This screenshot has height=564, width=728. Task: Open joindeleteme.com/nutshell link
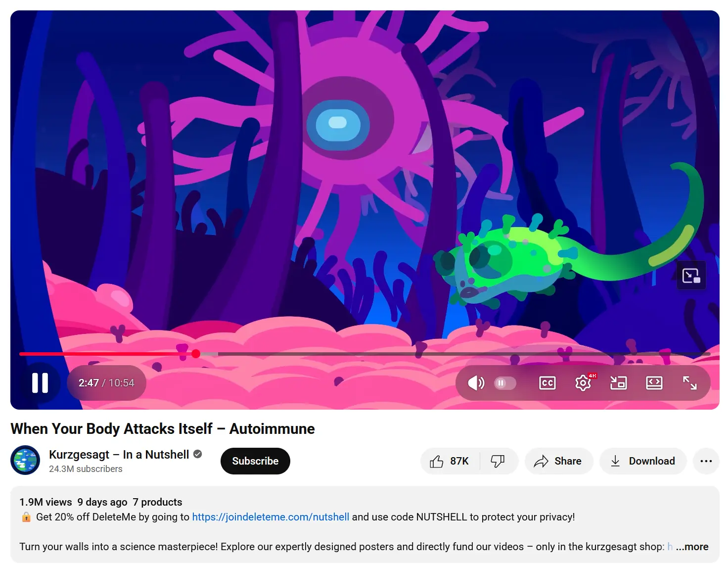271,517
